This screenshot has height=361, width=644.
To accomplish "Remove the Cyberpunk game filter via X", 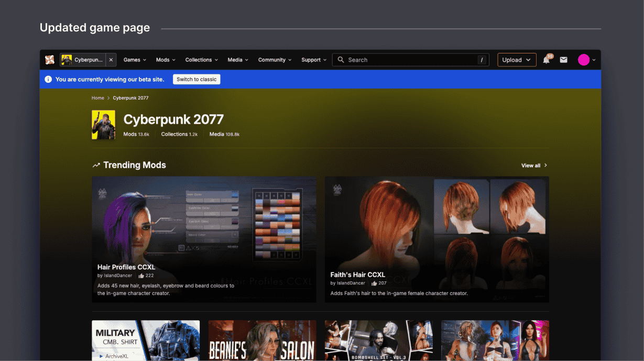I will pyautogui.click(x=111, y=60).
